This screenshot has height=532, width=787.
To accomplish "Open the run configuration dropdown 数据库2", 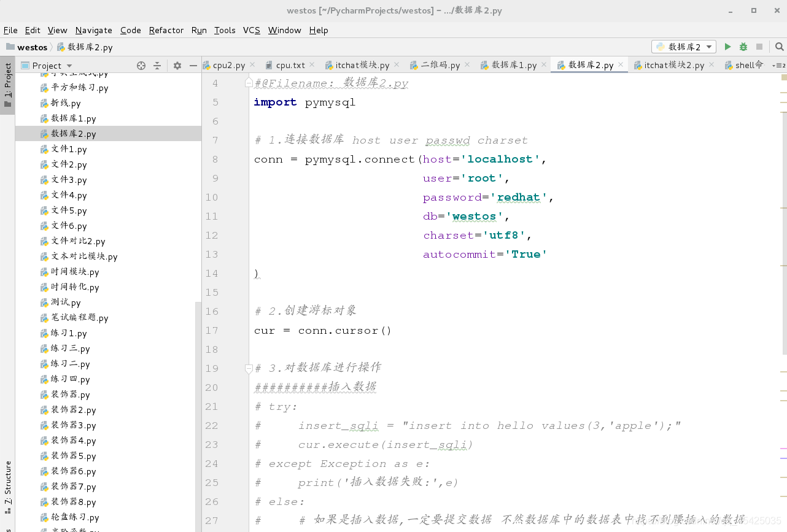I will (x=684, y=47).
